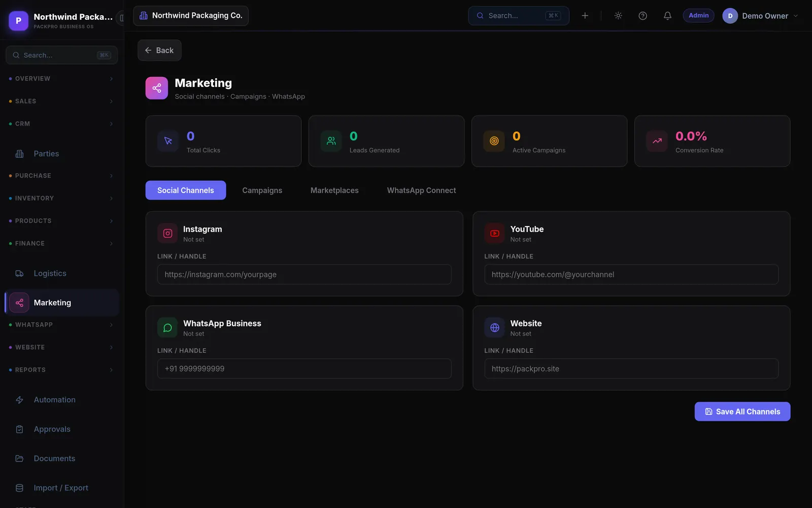Expand the CRM sidebar section
The image size is (812, 508).
[x=62, y=123]
